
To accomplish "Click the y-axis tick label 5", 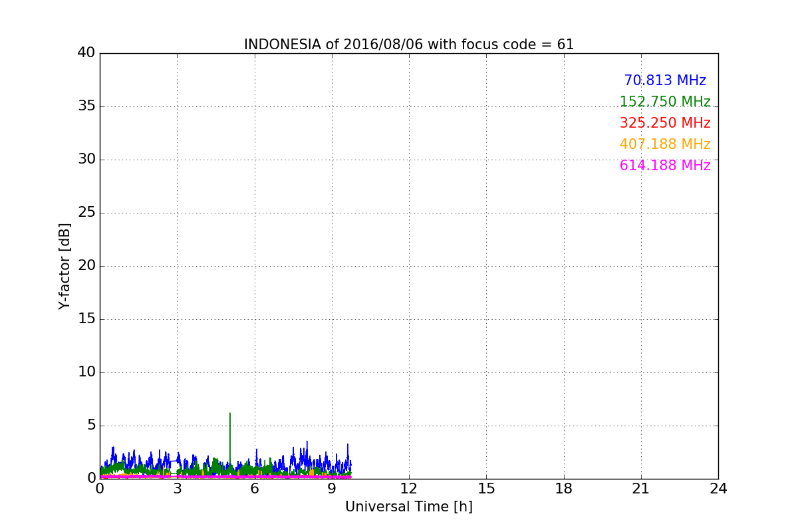I will pos(91,426).
